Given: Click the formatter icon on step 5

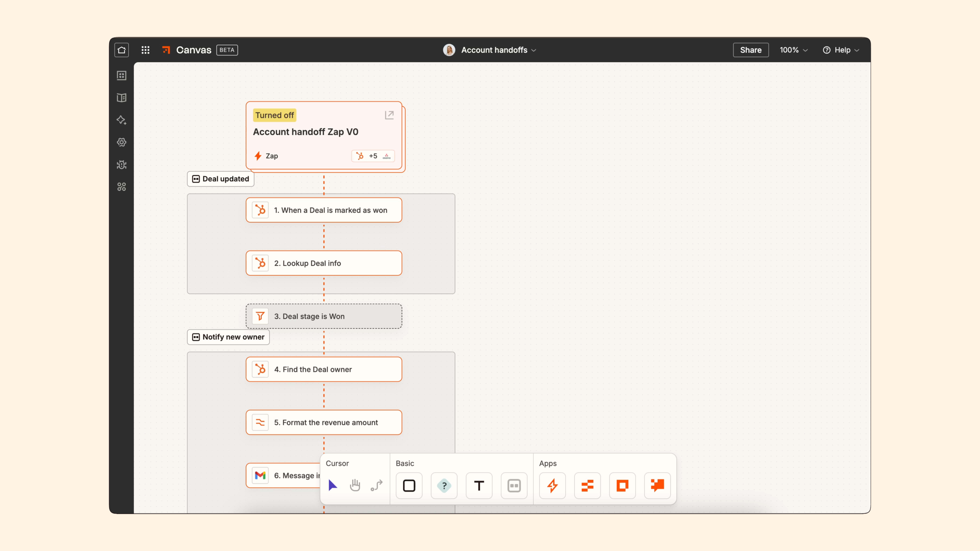Looking at the screenshot, I should (x=260, y=422).
